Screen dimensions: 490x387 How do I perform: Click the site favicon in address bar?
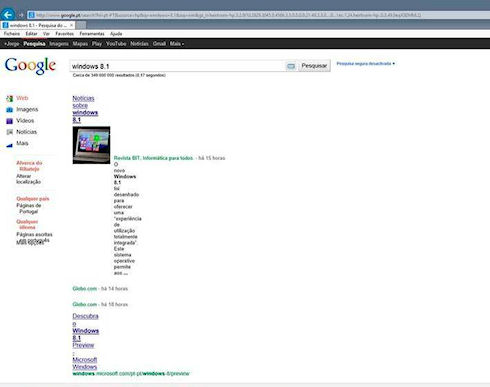point(32,15)
